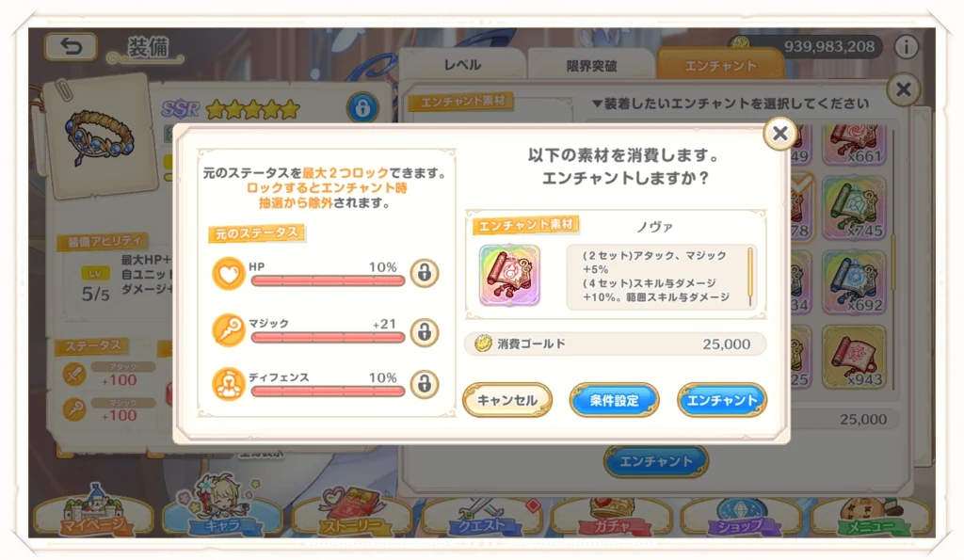Lock the HP 10% status
964x560 pixels.
pyautogui.click(x=425, y=272)
